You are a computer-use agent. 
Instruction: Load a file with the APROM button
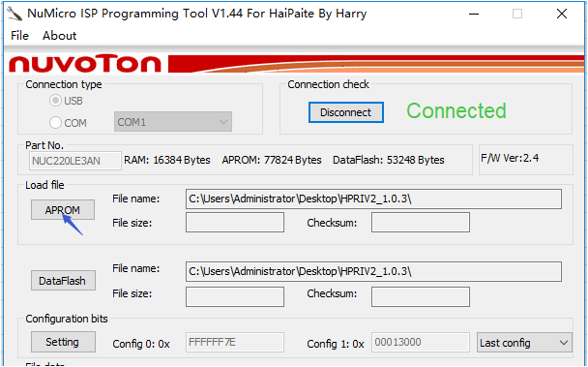[x=63, y=209]
